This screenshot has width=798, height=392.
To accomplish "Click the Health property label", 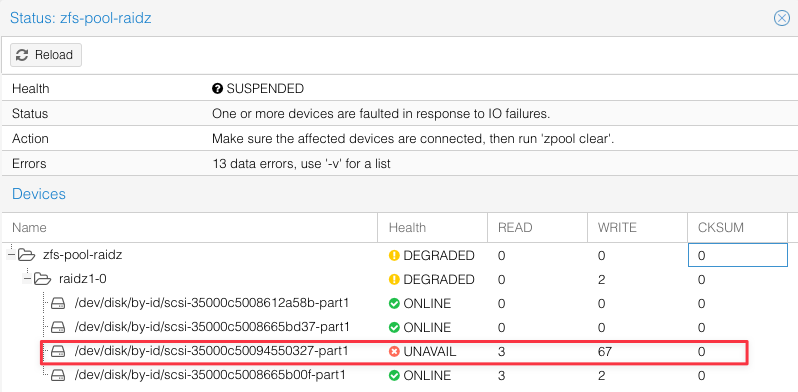I will pyautogui.click(x=31, y=89).
